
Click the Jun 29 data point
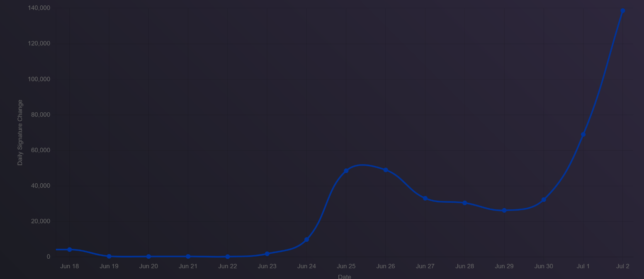pos(504,211)
